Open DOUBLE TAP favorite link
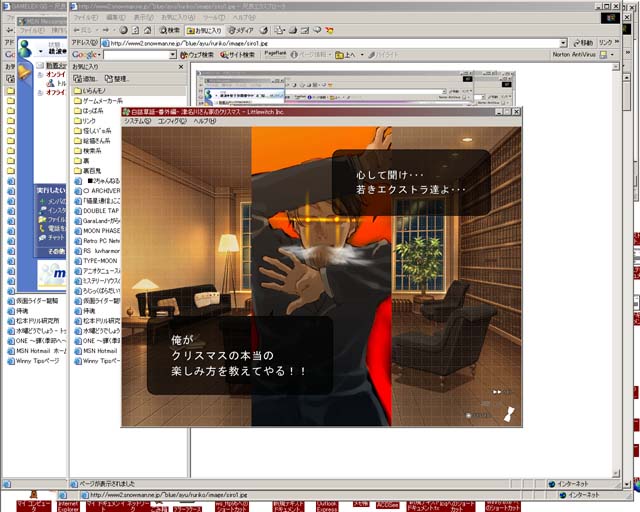 [x=96, y=211]
